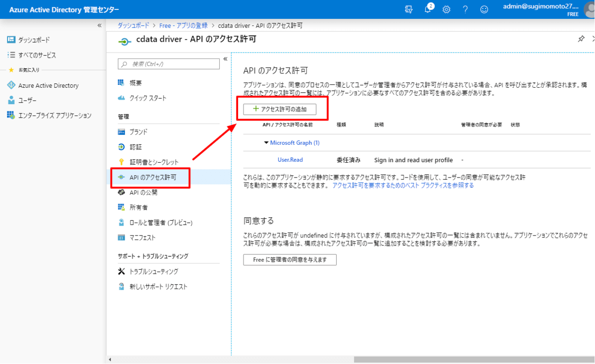Open the User.Read permission link

[290, 160]
